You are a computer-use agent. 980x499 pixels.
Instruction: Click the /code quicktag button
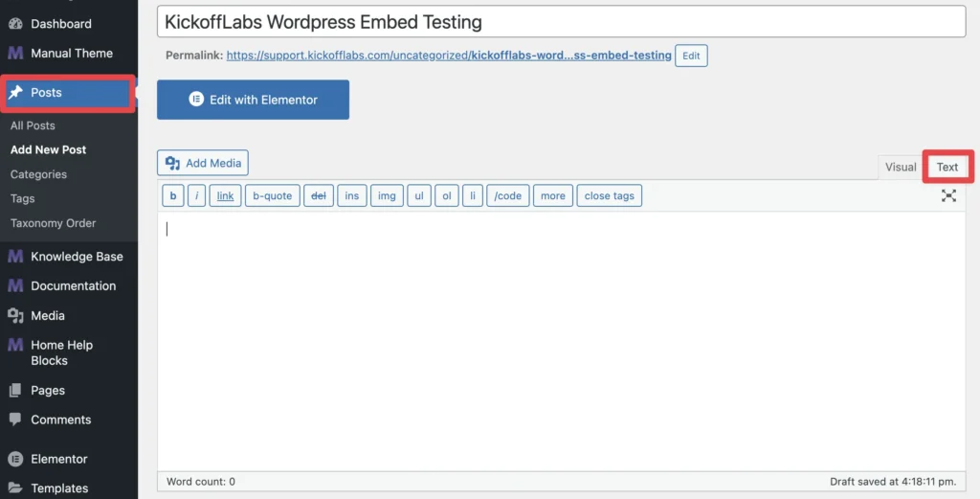click(508, 195)
